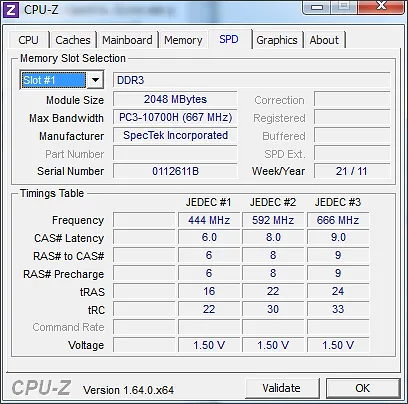Select the Serial Number 0112611B field
Viewport: 408px width, 404px height.
click(175, 171)
